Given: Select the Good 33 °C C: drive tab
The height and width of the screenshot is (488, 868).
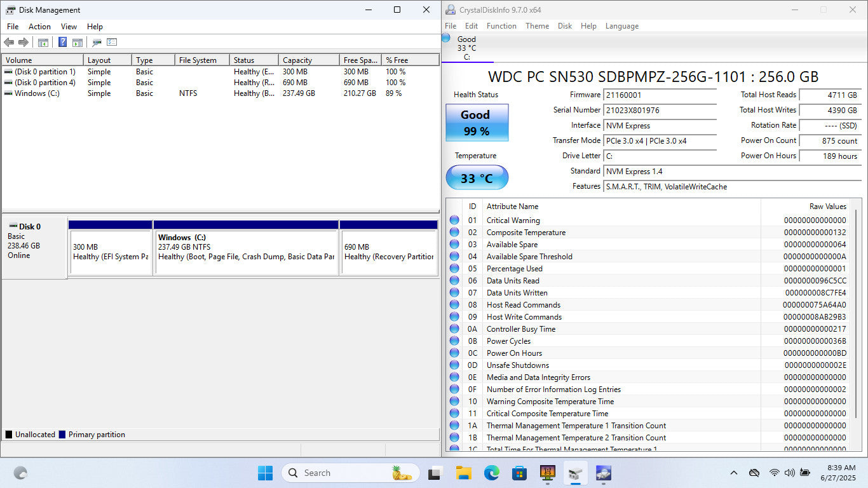Looking at the screenshot, I should click(467, 48).
